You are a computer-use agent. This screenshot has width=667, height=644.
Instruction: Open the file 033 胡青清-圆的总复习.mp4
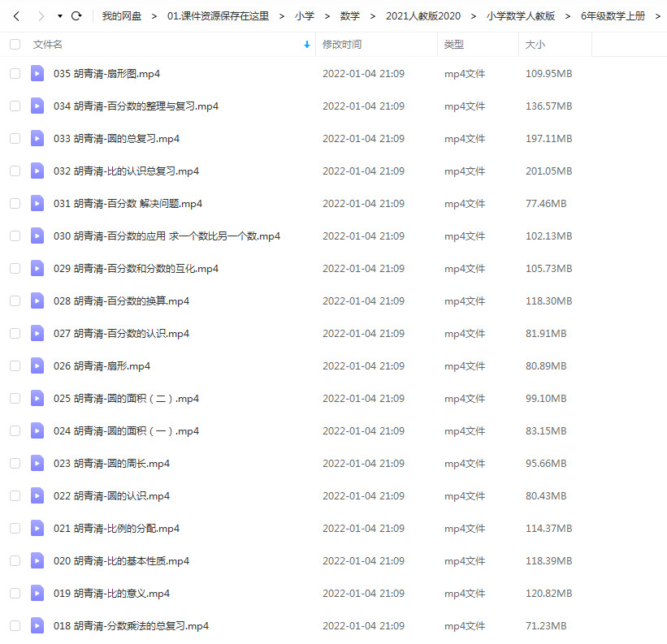(116, 139)
